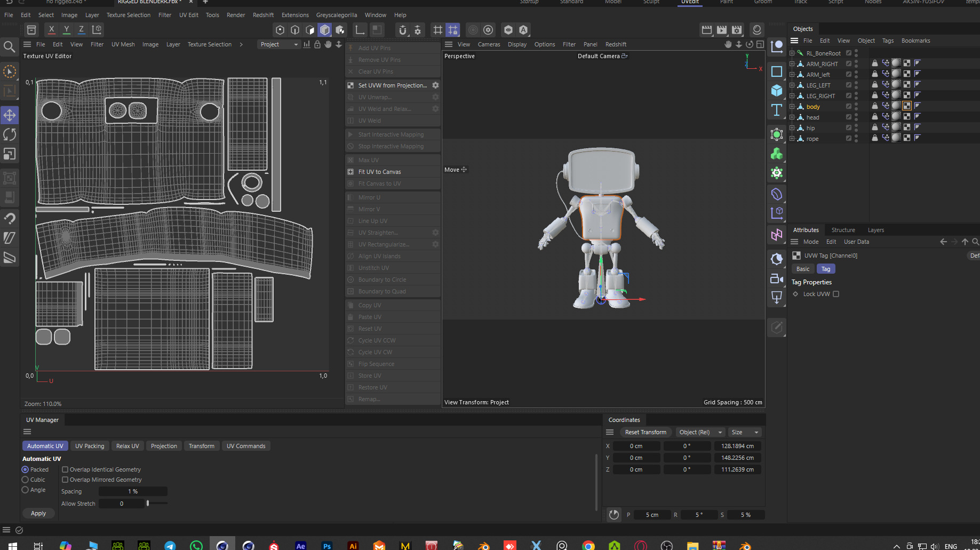The height and width of the screenshot is (550, 980).
Task: Switch to Edges mode icon
Action: coord(295,30)
